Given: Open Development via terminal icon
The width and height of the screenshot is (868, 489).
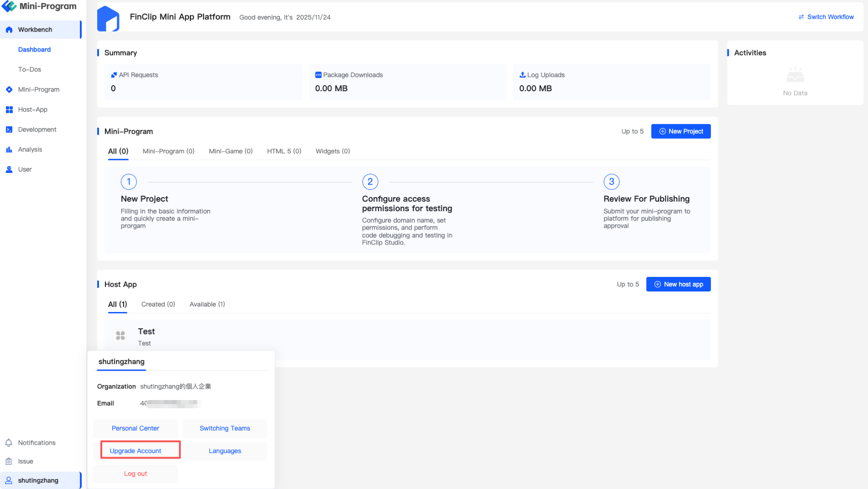Looking at the screenshot, I should pos(9,130).
